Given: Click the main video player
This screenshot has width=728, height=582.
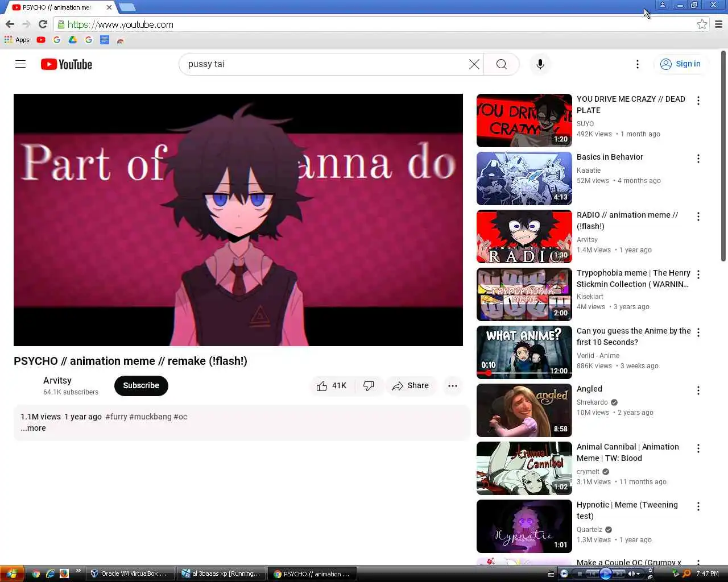Looking at the screenshot, I should (x=238, y=220).
